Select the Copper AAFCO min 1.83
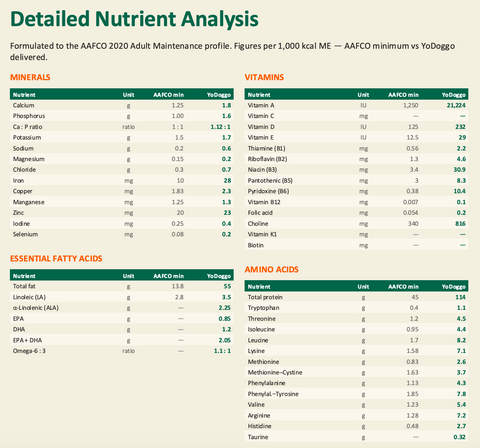 pyautogui.click(x=178, y=191)
